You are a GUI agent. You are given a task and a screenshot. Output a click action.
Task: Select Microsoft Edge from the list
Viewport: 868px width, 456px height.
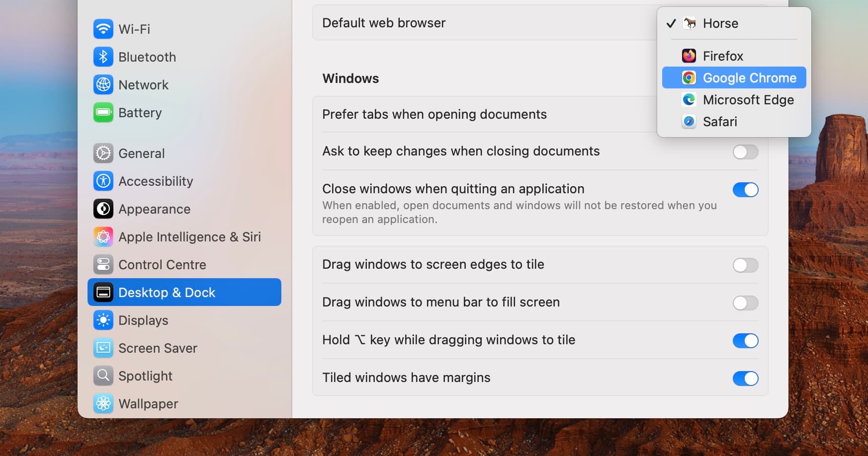[748, 100]
